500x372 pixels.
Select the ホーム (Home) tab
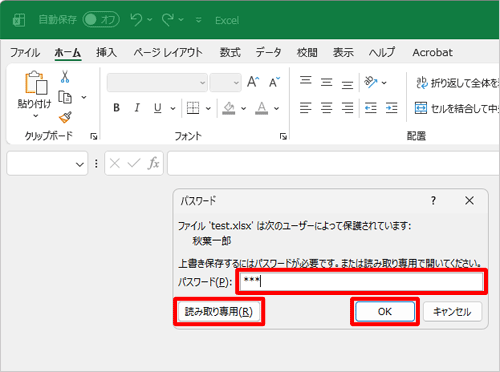[x=68, y=53]
